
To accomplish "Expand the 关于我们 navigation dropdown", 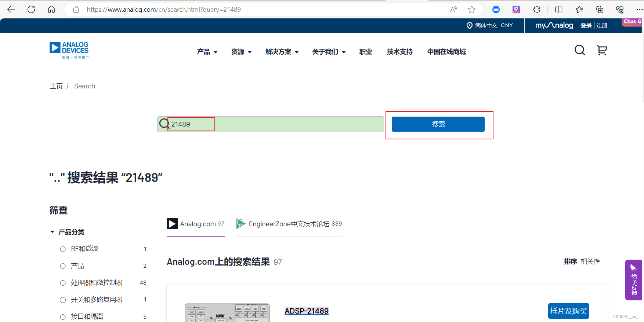I will click(x=329, y=52).
